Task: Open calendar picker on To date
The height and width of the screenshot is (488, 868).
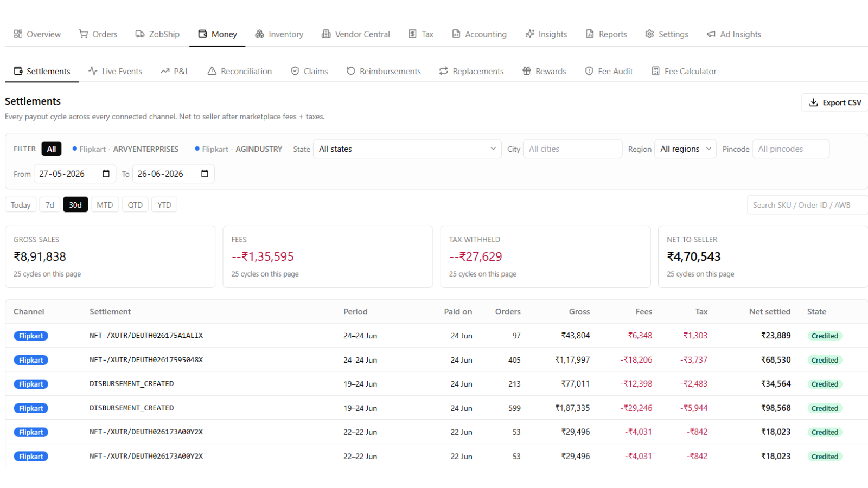Action: pos(205,174)
